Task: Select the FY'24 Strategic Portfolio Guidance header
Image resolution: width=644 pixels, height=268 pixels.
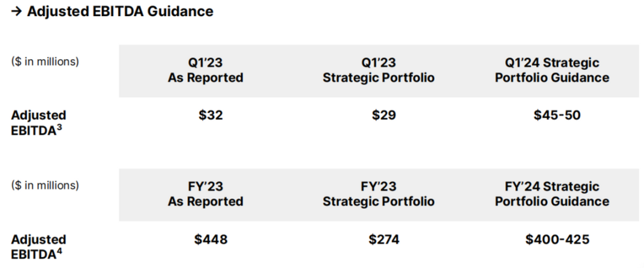Action: pyautogui.click(x=552, y=194)
